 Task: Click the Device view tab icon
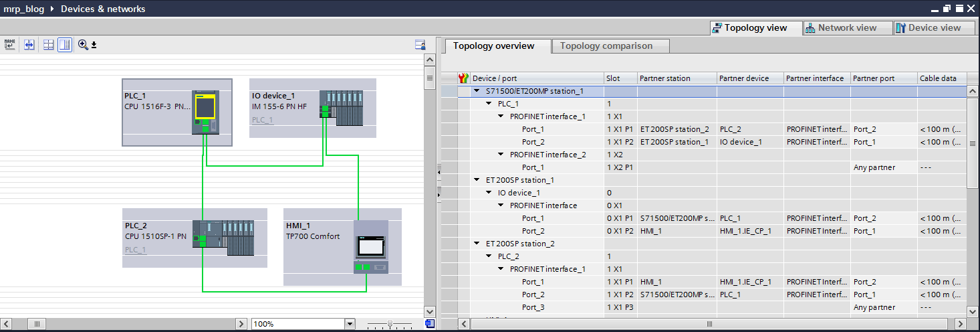(900, 28)
